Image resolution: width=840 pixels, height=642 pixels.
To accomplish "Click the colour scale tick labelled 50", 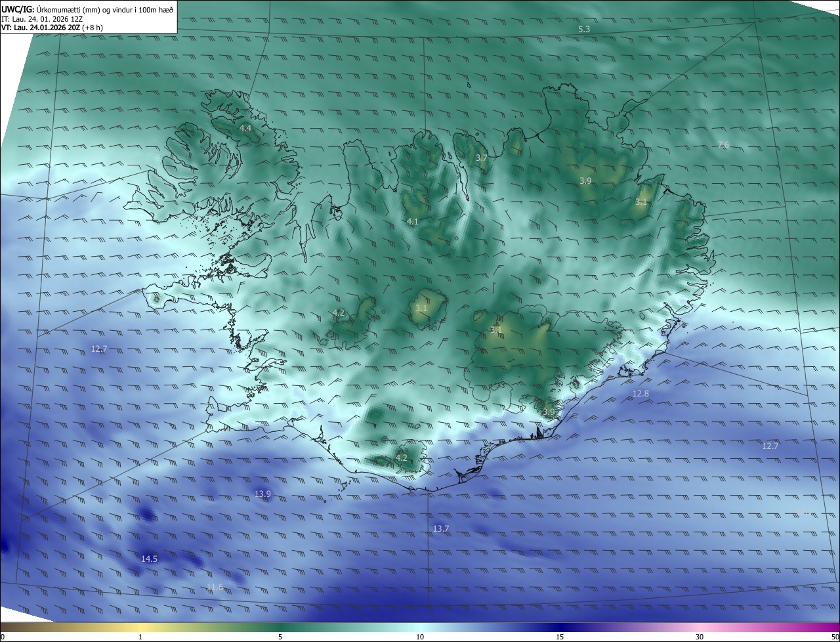I will point(835,637).
